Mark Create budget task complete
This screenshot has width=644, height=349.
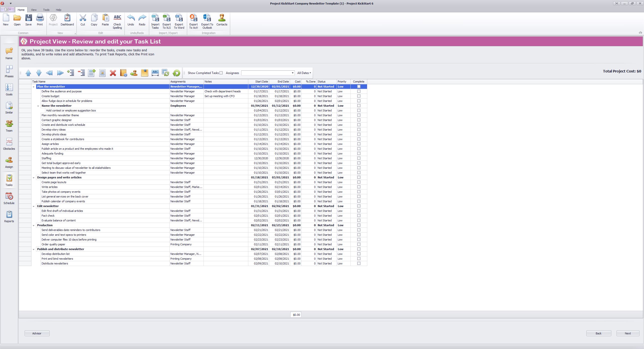point(359,96)
